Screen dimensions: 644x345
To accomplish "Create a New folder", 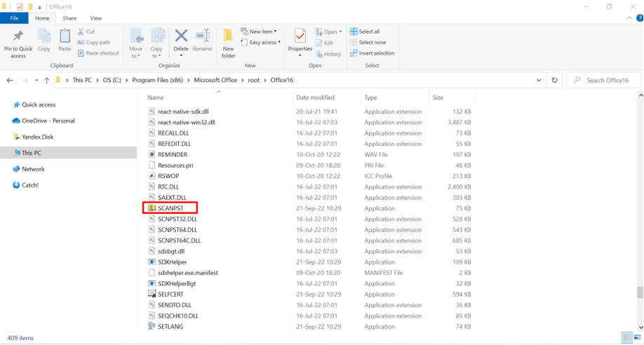I will [x=229, y=43].
